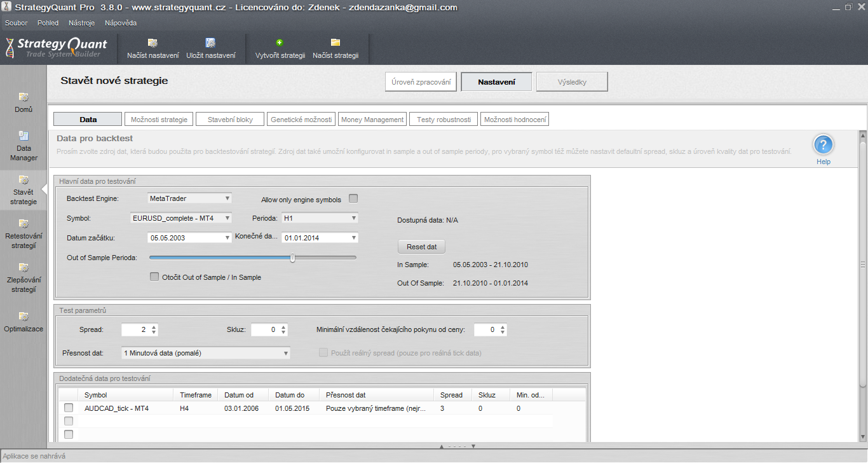Open the Datum začátku date dropdown

189,238
